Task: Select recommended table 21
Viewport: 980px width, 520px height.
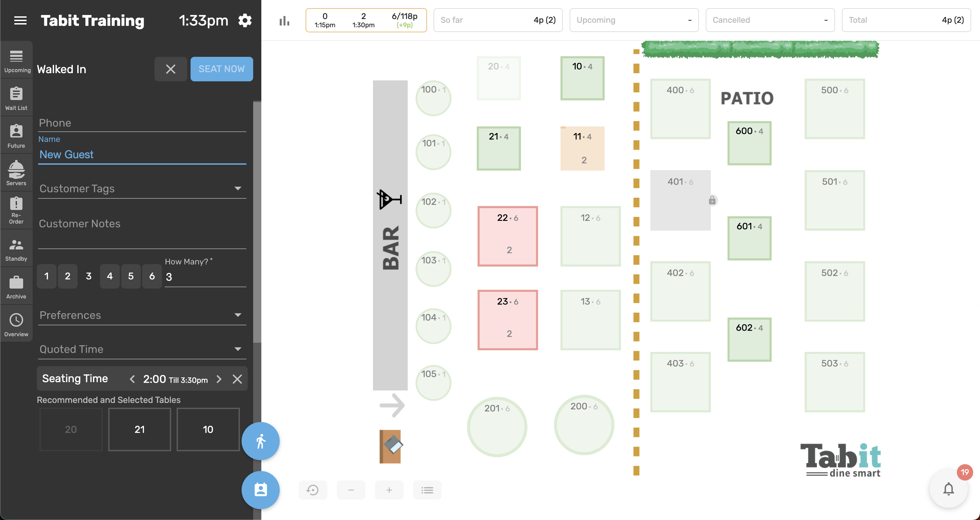Action: pyautogui.click(x=139, y=429)
